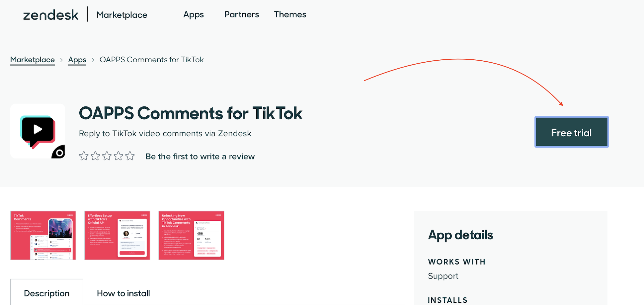Open Apps in the top navigation
Viewport: 644px width, 305px height.
pos(194,15)
